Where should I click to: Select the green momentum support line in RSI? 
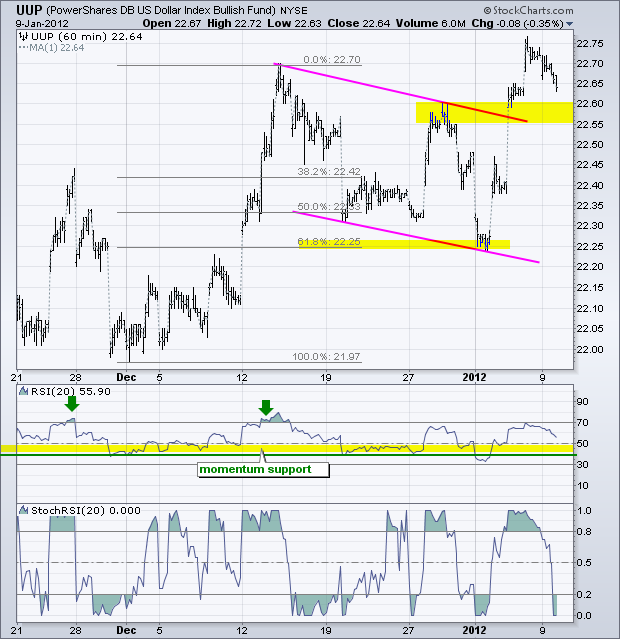tap(289, 454)
